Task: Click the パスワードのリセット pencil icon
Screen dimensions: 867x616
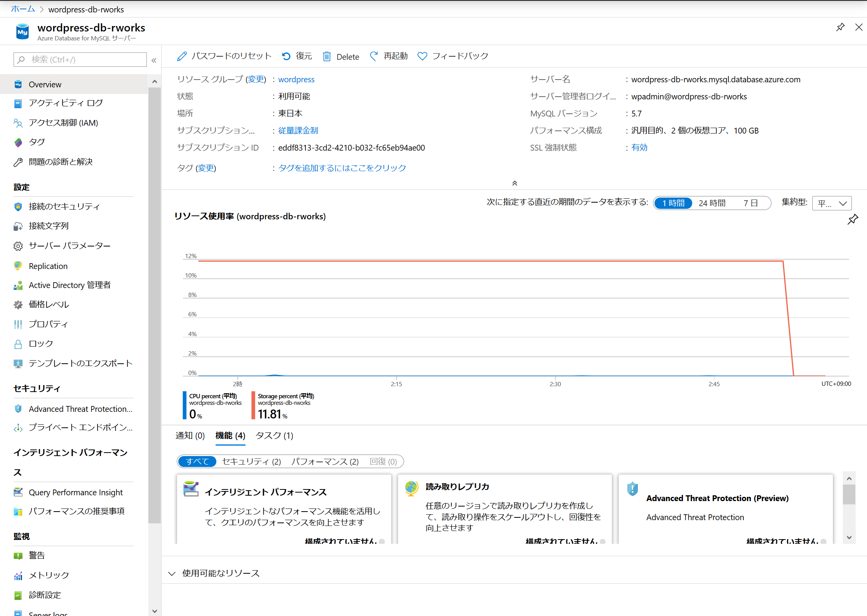Action: [182, 57]
